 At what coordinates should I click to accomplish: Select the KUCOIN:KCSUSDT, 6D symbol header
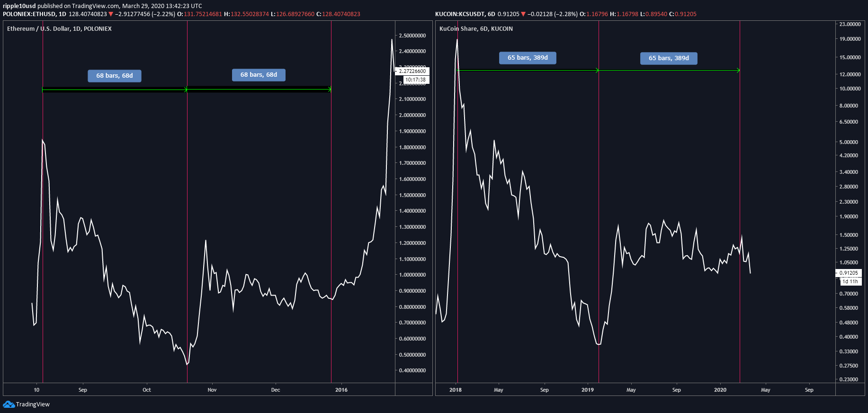(465, 14)
